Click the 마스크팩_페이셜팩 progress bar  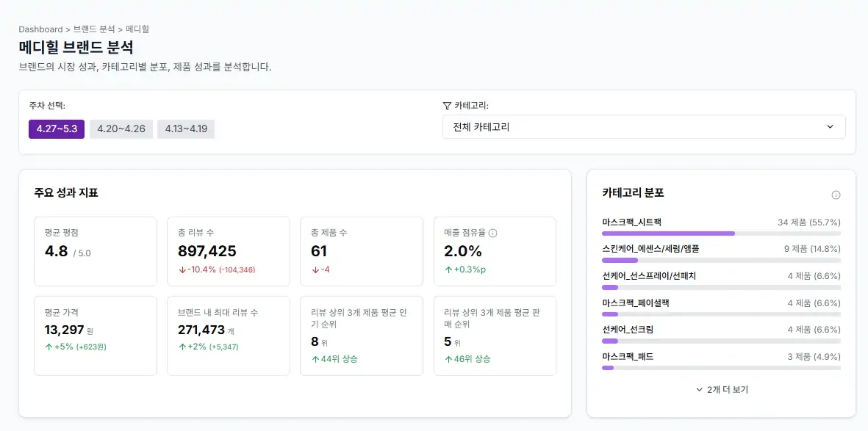point(721,314)
